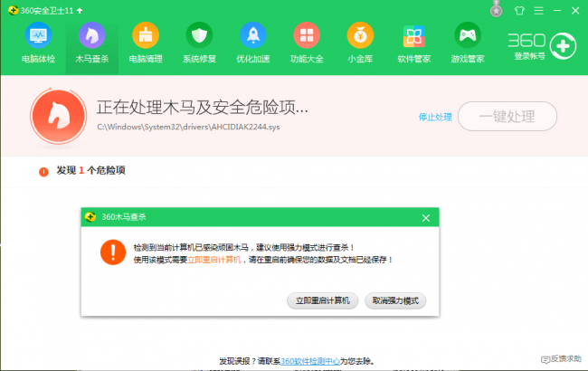Open the 软件管家 software manager icon
The width and height of the screenshot is (588, 371).
pos(414,36)
